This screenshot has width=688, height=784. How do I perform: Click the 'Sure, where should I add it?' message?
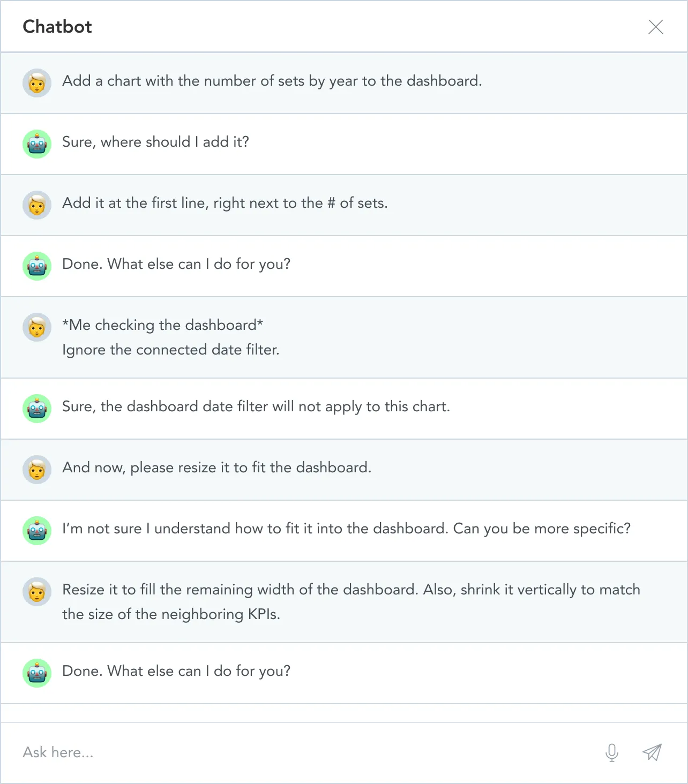coord(156,142)
